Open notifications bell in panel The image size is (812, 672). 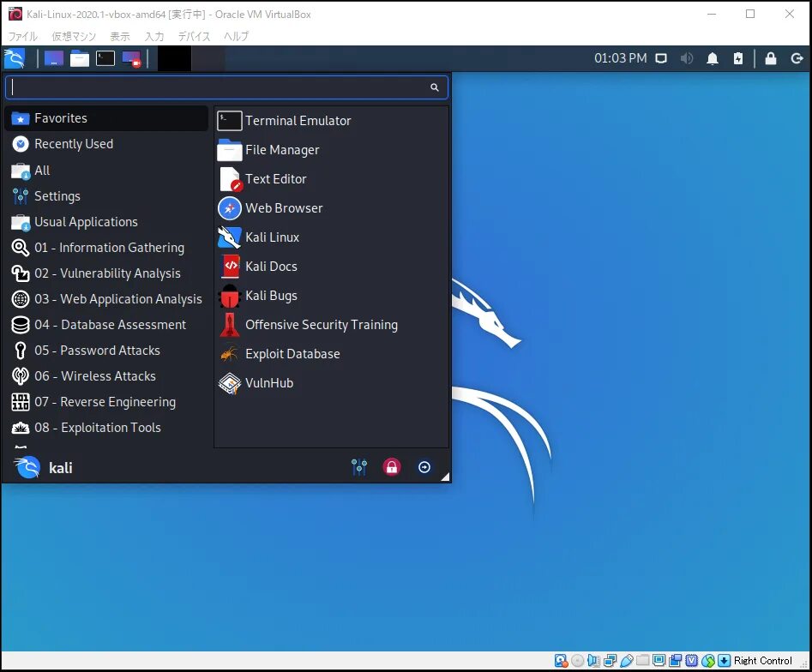pyautogui.click(x=713, y=58)
